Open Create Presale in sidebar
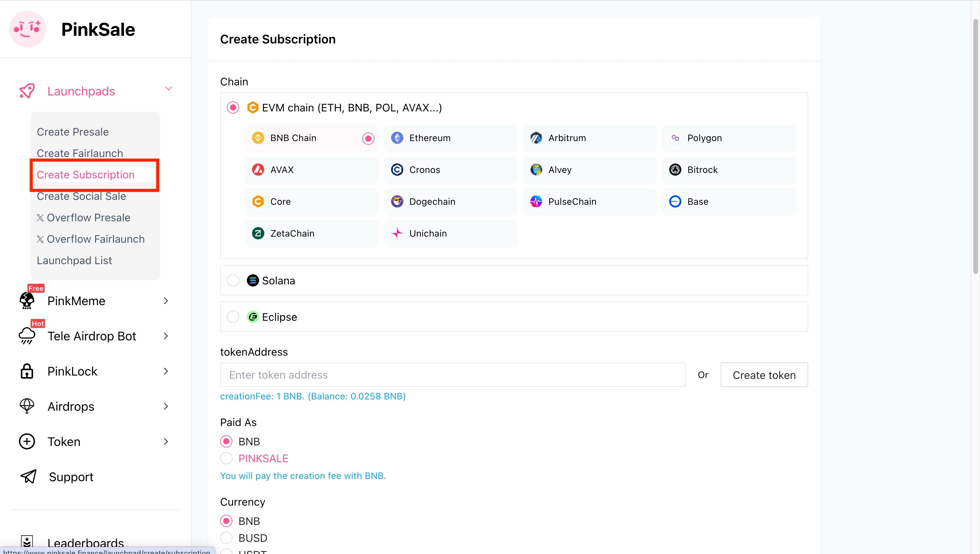Screen dimensions: 980x554 click(73, 132)
